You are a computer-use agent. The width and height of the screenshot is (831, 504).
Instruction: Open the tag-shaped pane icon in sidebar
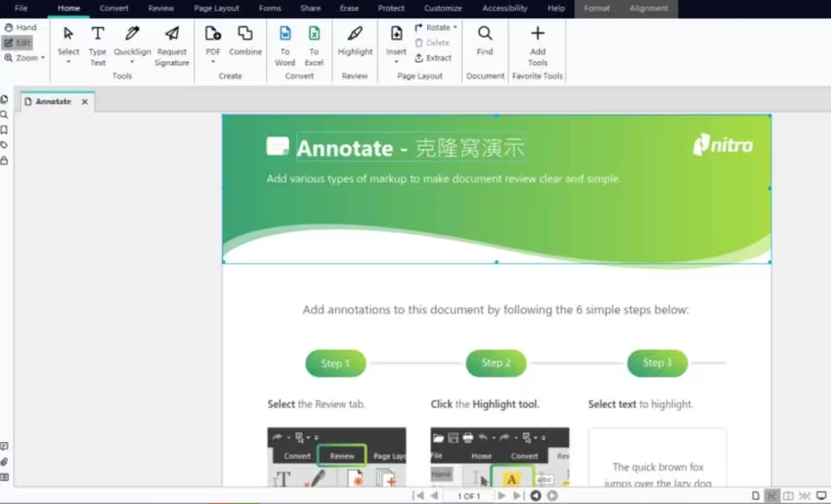click(4, 145)
